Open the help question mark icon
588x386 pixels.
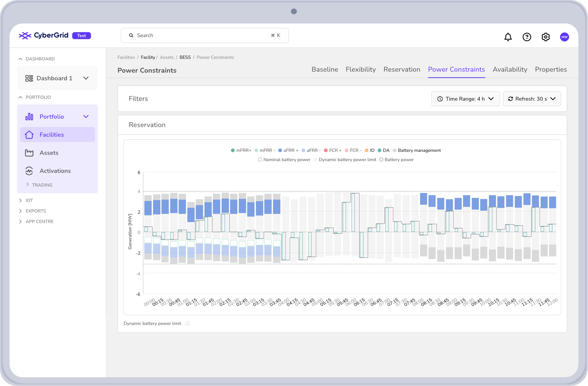[527, 37]
